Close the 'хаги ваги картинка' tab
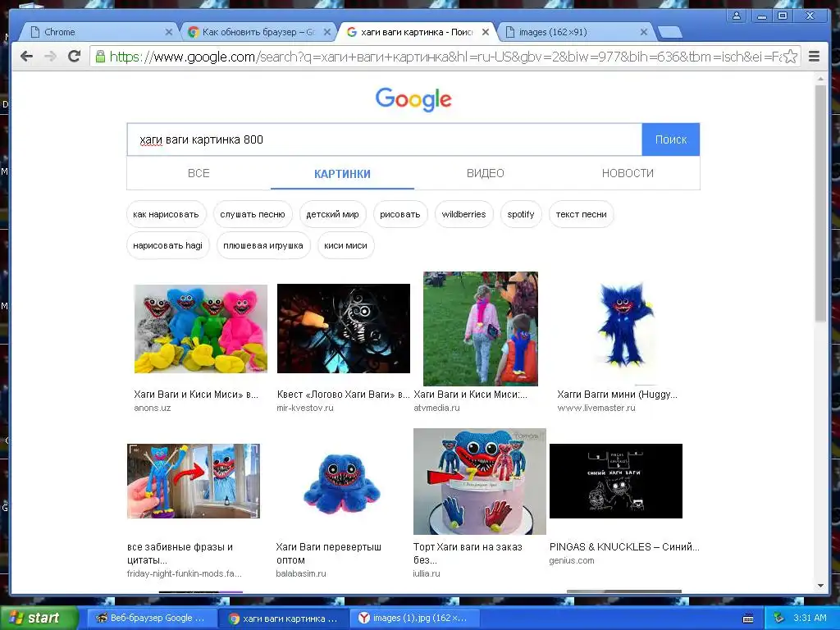The height and width of the screenshot is (630, 840). click(486, 32)
